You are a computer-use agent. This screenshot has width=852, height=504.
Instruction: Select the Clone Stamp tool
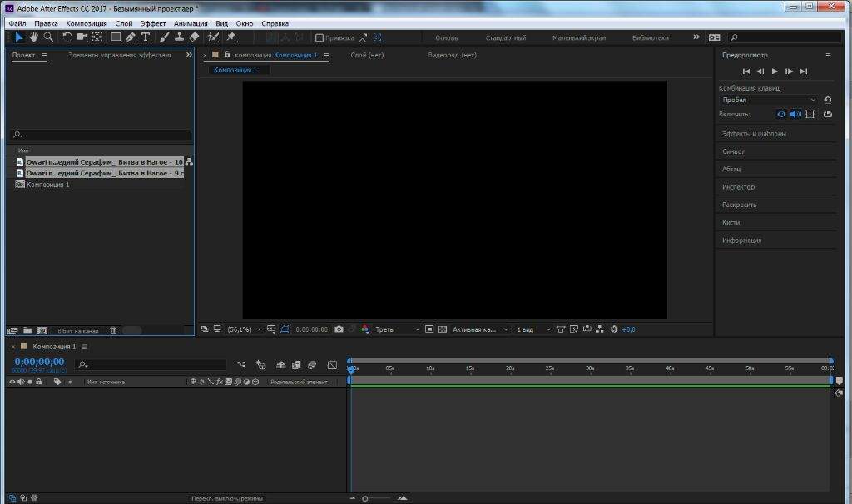pos(179,37)
